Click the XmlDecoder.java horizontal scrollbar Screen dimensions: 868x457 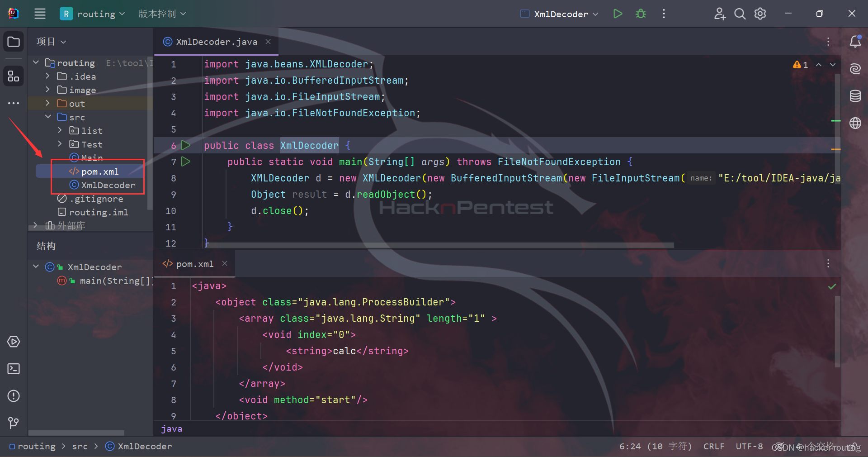point(439,245)
